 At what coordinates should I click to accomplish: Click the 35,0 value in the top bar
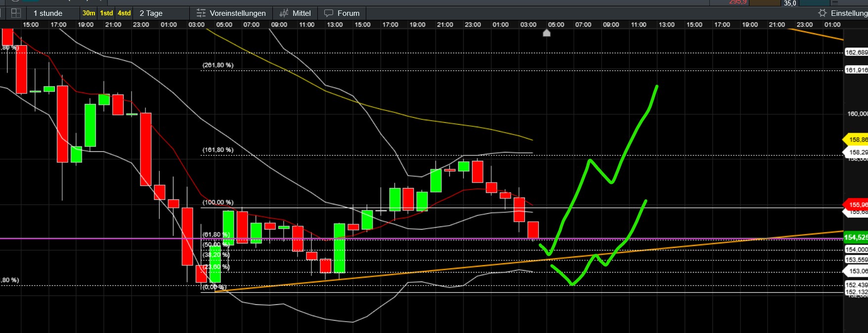790,3
